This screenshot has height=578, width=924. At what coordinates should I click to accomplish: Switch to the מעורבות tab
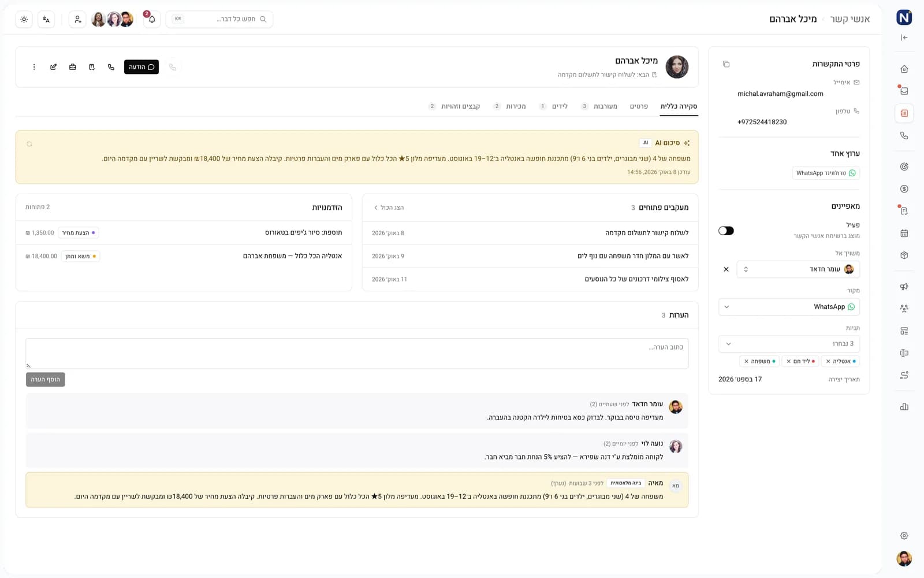599,106
